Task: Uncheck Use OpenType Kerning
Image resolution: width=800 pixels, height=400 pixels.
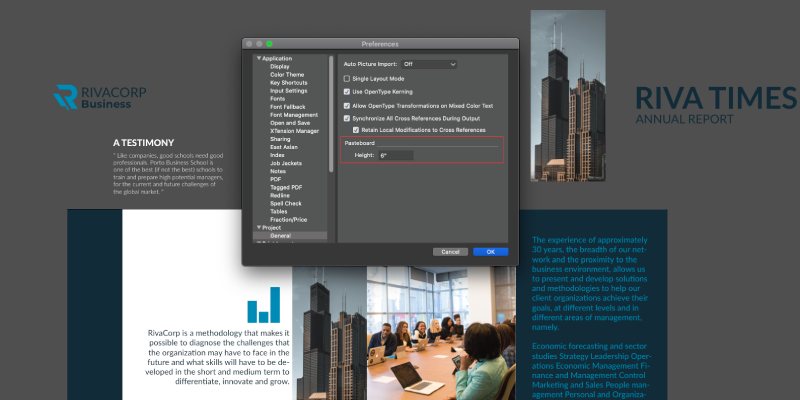Action: pos(347,92)
